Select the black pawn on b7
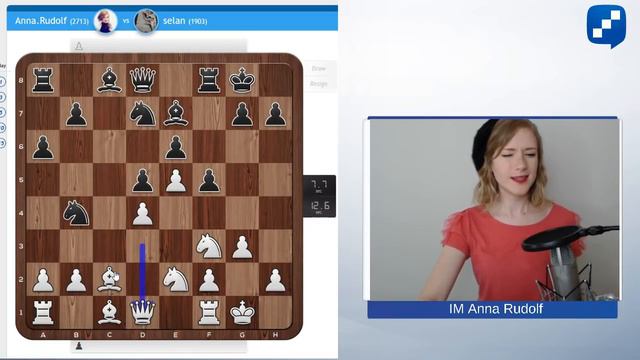640x360 pixels. point(76,114)
